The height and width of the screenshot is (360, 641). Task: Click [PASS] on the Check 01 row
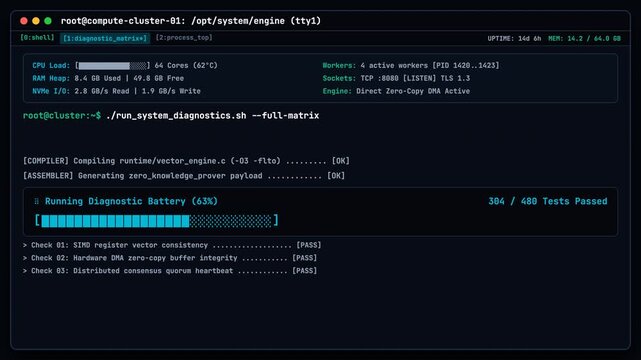point(309,245)
